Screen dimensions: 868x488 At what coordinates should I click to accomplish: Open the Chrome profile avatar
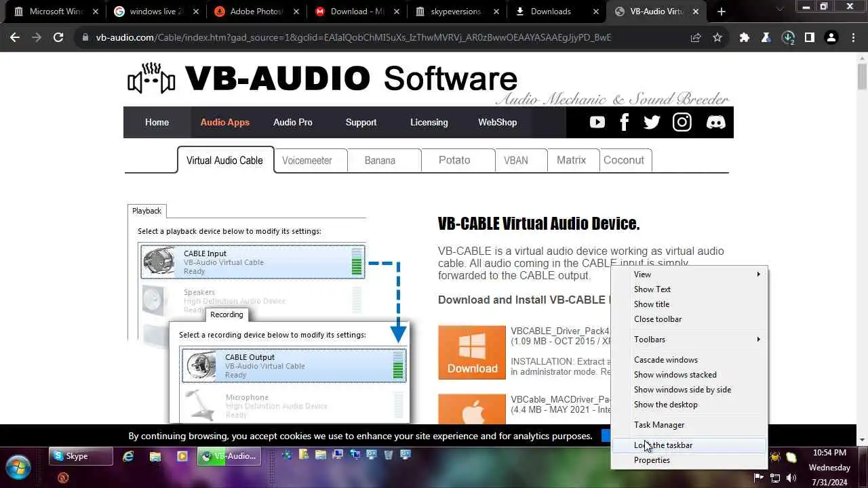point(831,38)
